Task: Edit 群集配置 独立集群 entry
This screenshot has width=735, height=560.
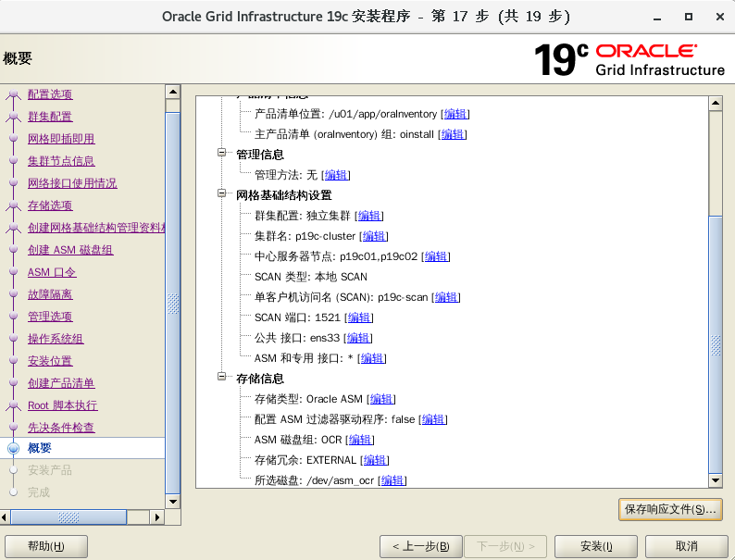Action: click(x=369, y=216)
